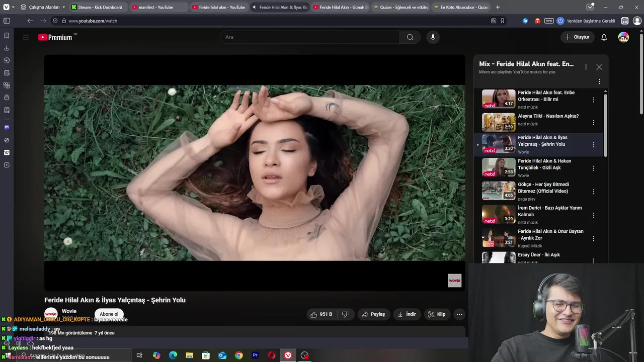Open Mix playlist header options menu
Viewport: 644px width, 362px height.
(586, 67)
